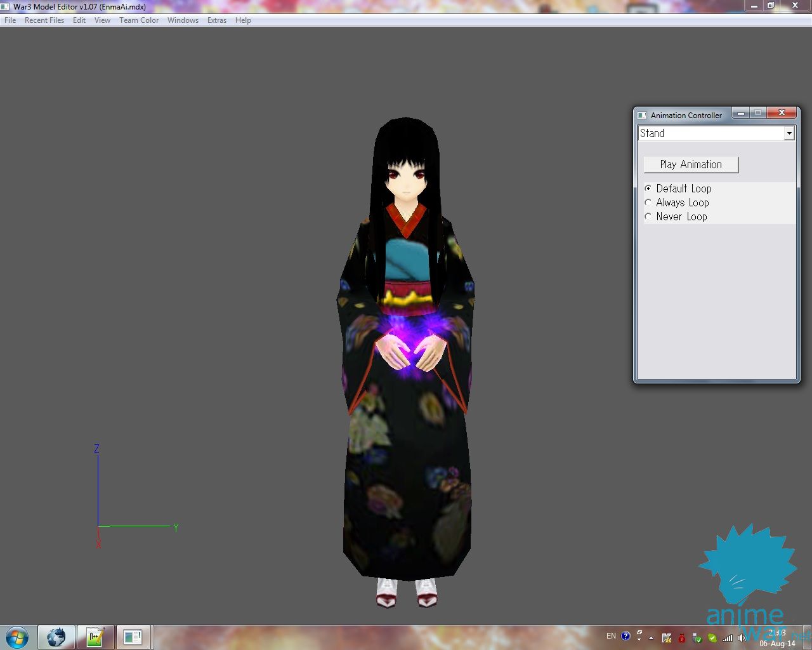This screenshot has height=650, width=812.
Task: Click the EN language indicator
Action: coord(611,636)
